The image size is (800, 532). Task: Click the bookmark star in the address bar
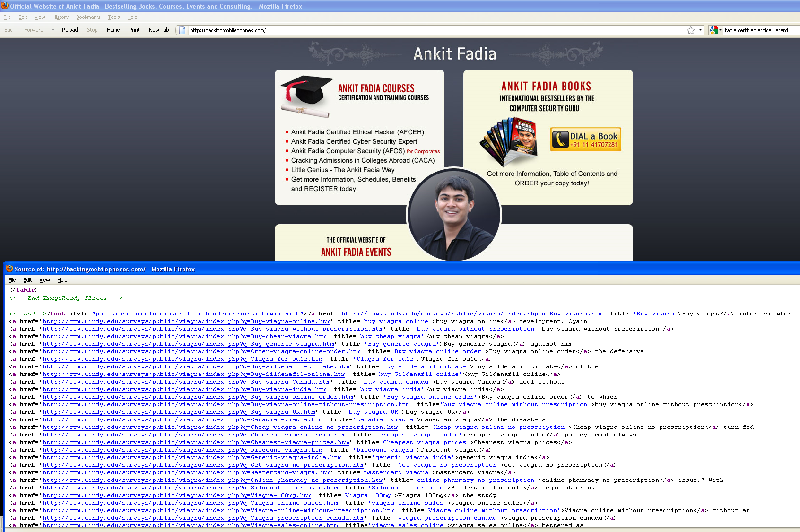pos(690,30)
